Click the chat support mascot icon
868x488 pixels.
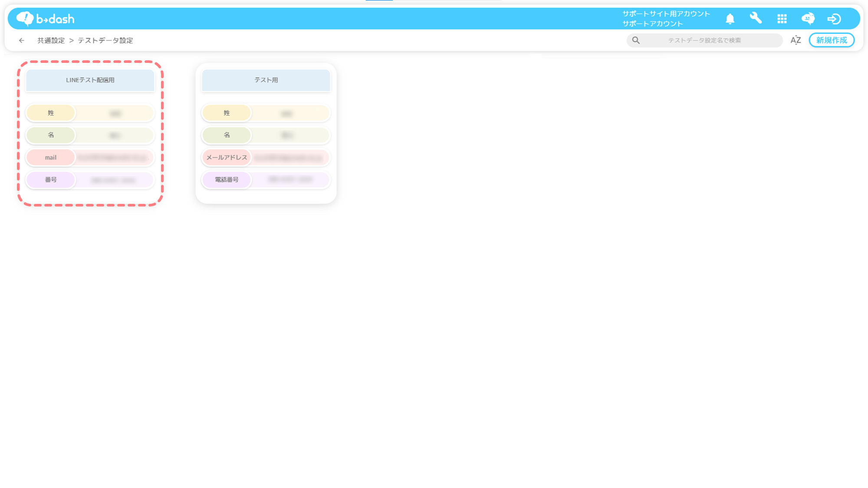[x=808, y=19]
